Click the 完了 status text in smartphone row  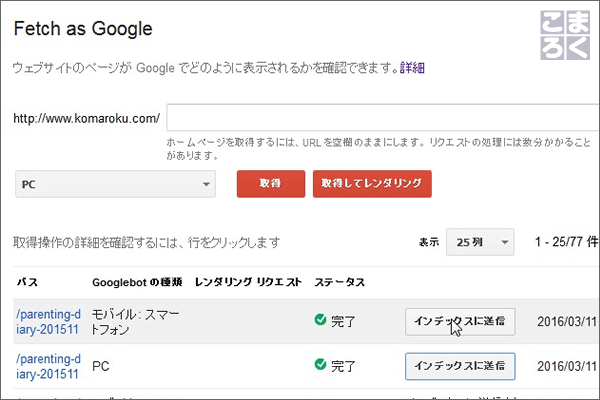(x=343, y=321)
